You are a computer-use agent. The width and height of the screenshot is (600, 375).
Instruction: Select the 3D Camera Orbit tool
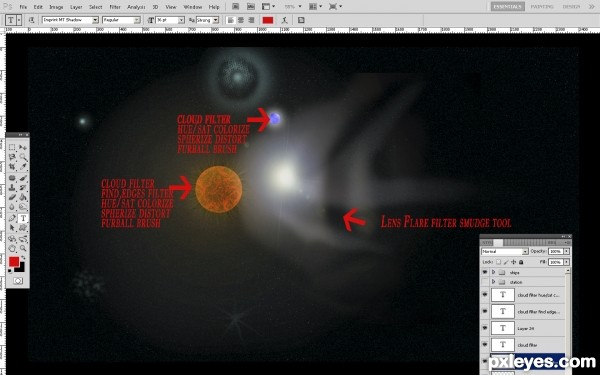(23, 239)
